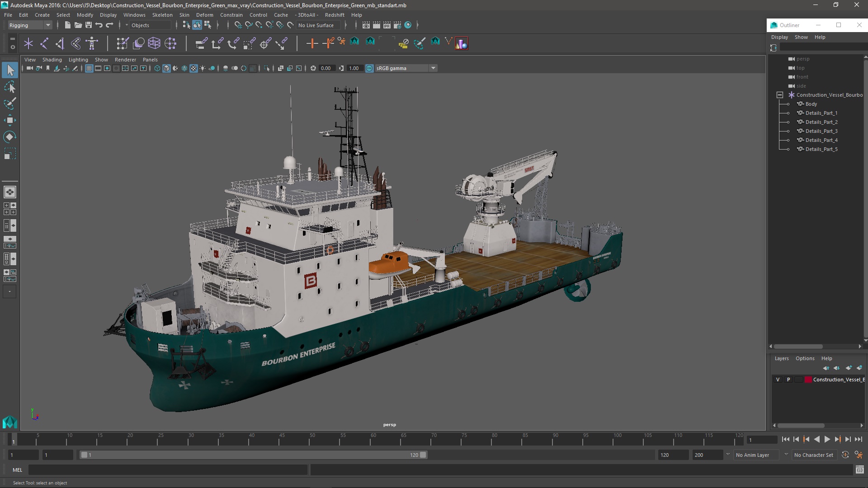Play the animation forward
Image resolution: width=868 pixels, height=488 pixels.
click(x=827, y=439)
